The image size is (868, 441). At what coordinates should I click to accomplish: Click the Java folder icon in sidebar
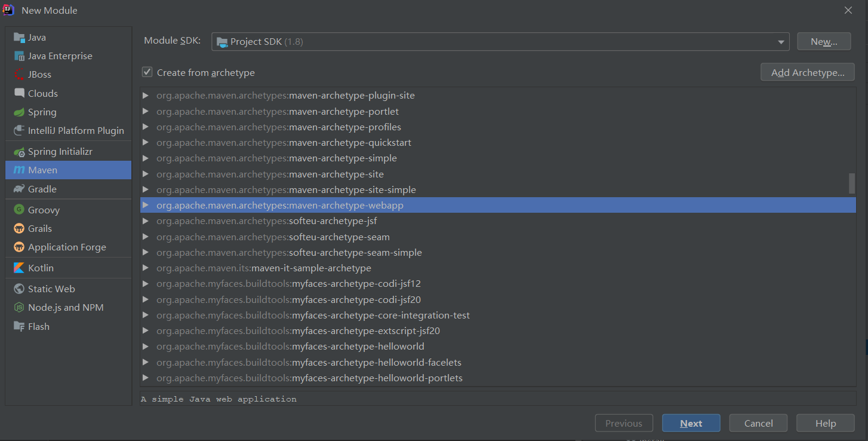pyautogui.click(x=19, y=37)
